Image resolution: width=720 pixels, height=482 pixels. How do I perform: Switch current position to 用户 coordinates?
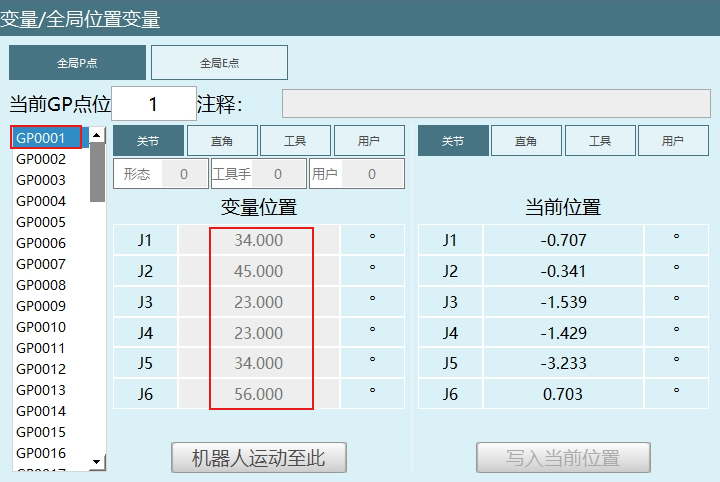click(x=672, y=141)
